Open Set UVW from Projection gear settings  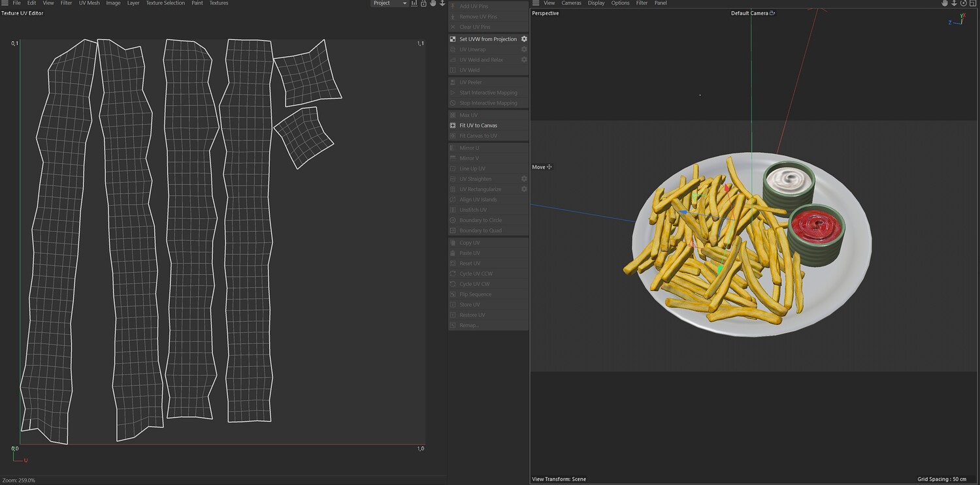(x=524, y=39)
